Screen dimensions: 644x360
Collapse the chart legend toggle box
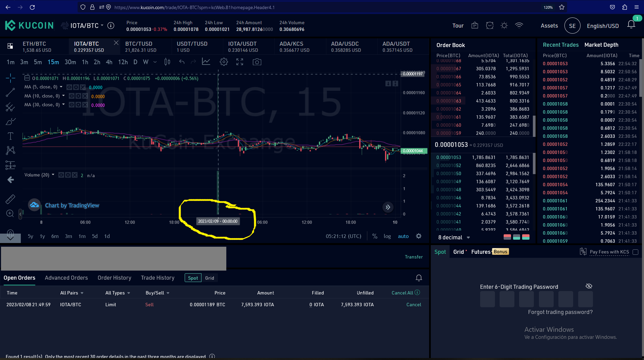click(x=27, y=78)
